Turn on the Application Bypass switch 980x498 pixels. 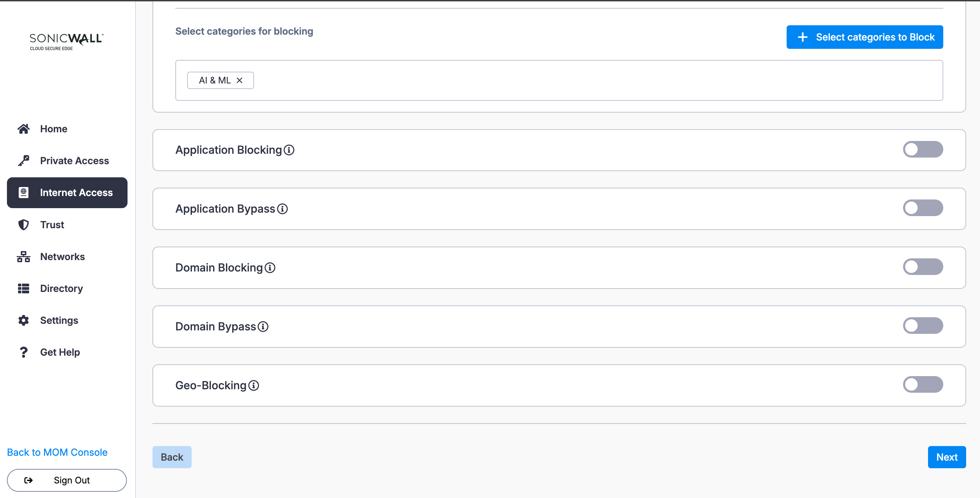(922, 208)
